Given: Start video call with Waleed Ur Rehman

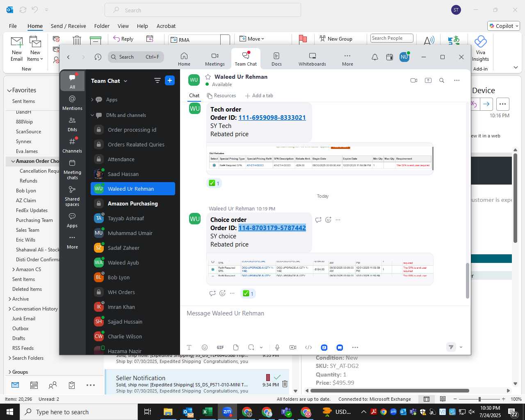Looking at the screenshot, I should click(x=414, y=80).
